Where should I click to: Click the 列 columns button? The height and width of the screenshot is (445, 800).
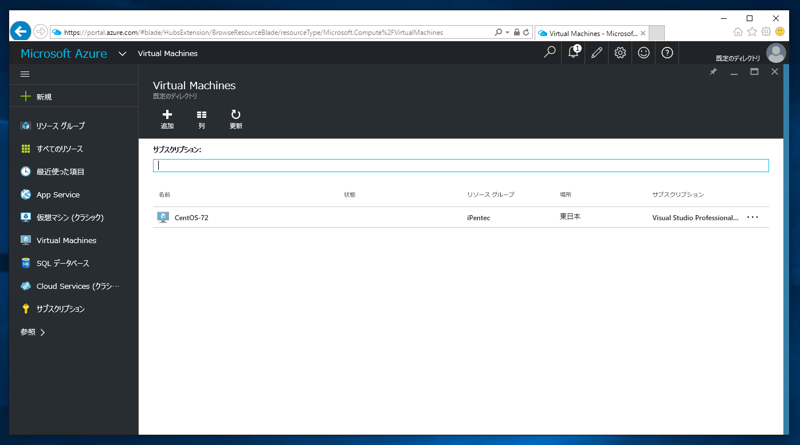pyautogui.click(x=202, y=119)
